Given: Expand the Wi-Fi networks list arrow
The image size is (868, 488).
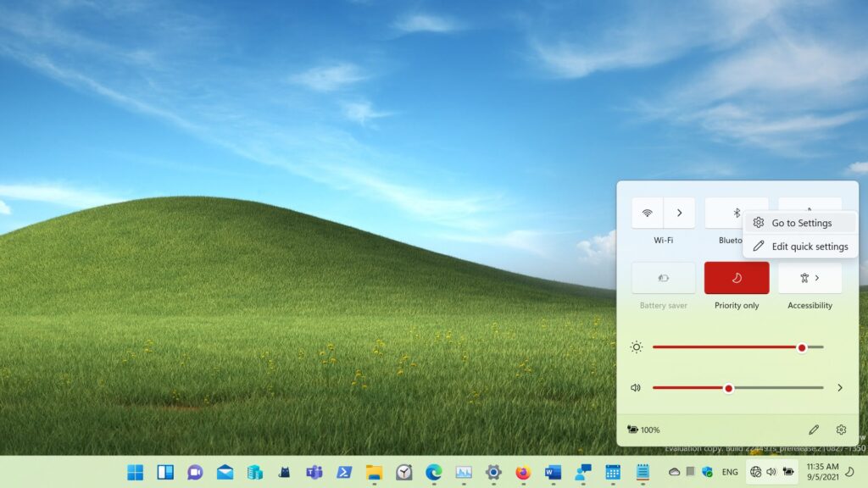Looking at the screenshot, I should pos(679,213).
